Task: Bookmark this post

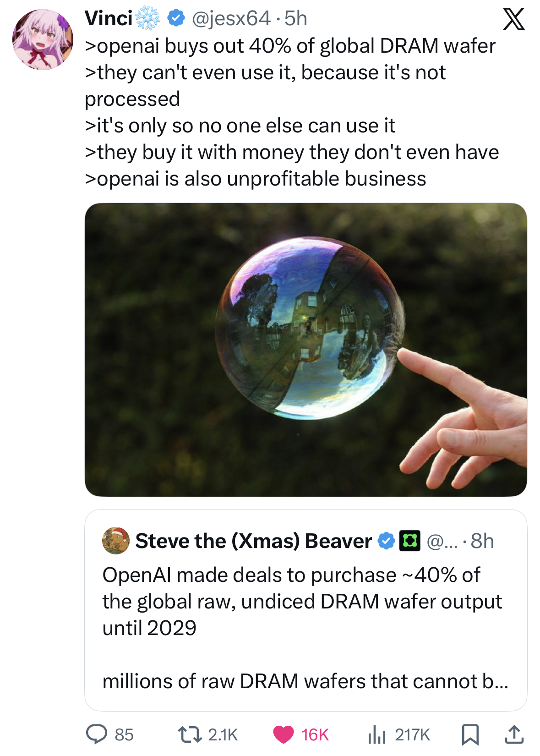Action: 470,734
